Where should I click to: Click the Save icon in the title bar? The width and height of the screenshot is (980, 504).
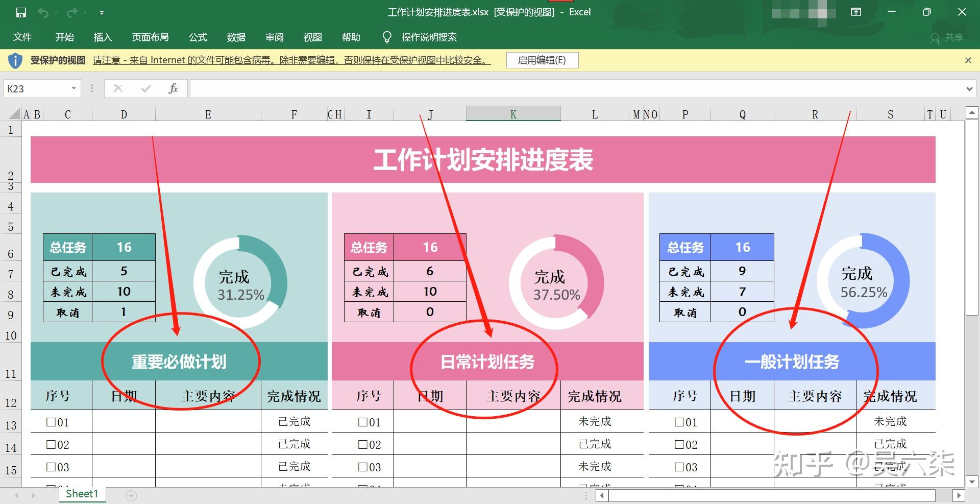[x=21, y=12]
